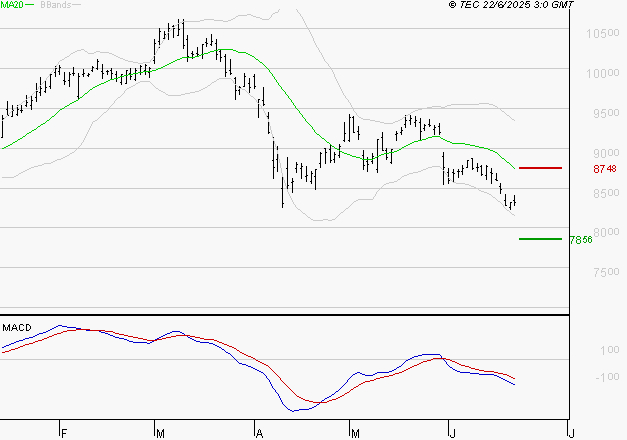Click the green support level line
The height and width of the screenshot is (440, 627).
pyautogui.click(x=540, y=239)
